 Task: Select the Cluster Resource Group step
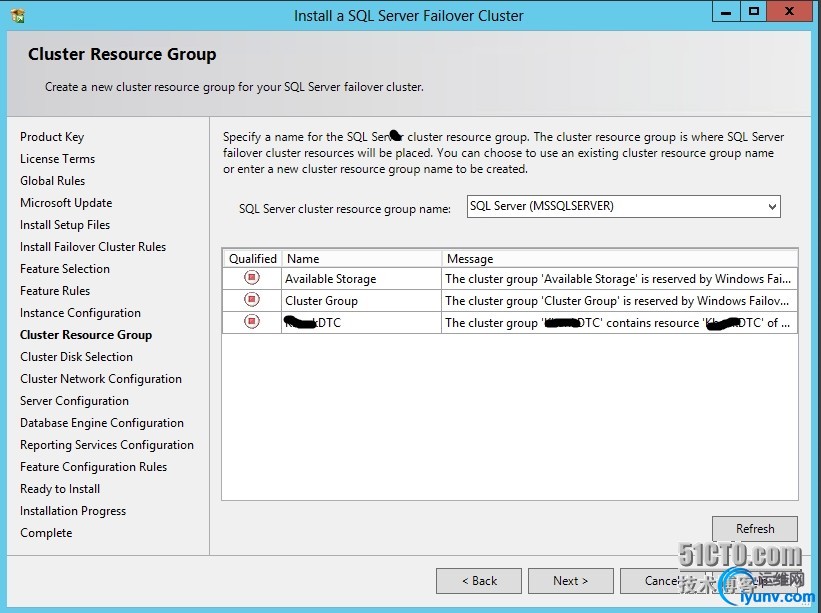coord(86,335)
